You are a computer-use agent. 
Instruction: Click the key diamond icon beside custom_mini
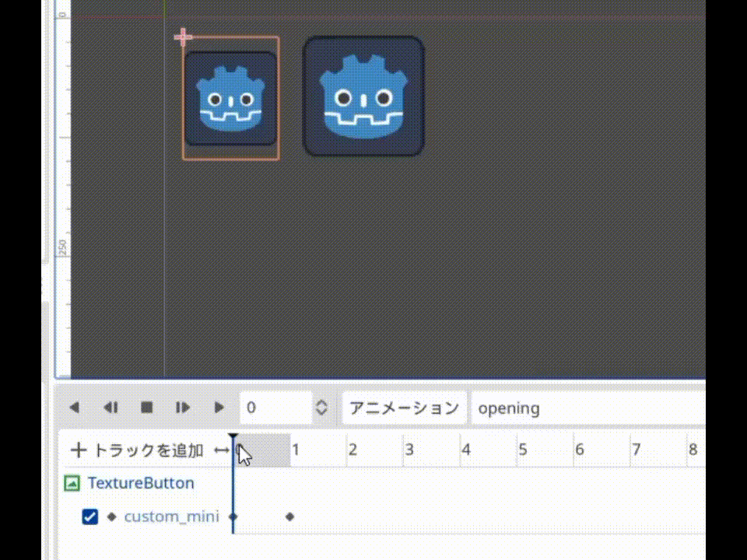point(111,516)
